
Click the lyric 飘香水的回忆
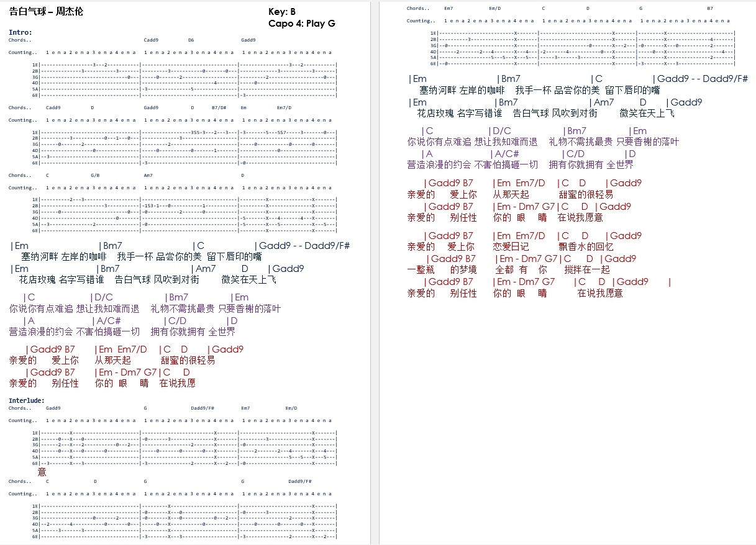(x=586, y=247)
